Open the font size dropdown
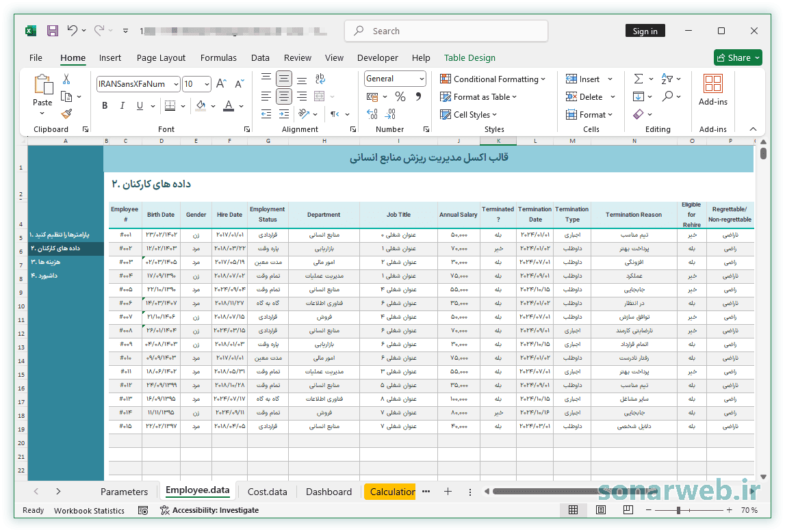The width and height of the screenshot is (785, 532). coord(207,84)
